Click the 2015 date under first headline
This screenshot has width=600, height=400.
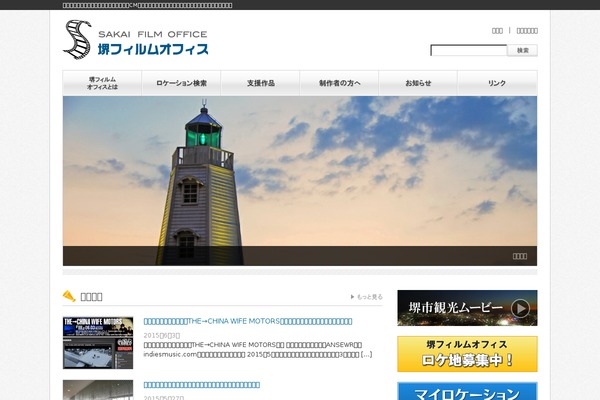[161, 335]
